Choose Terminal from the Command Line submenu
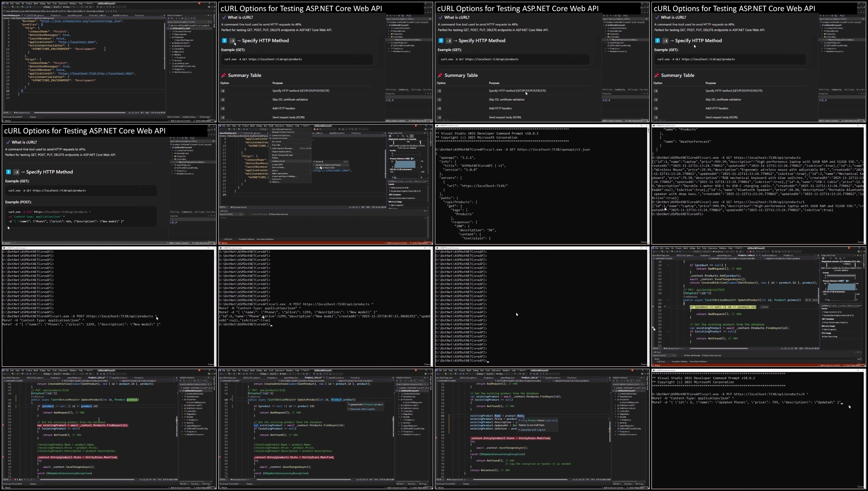 point(319,162)
